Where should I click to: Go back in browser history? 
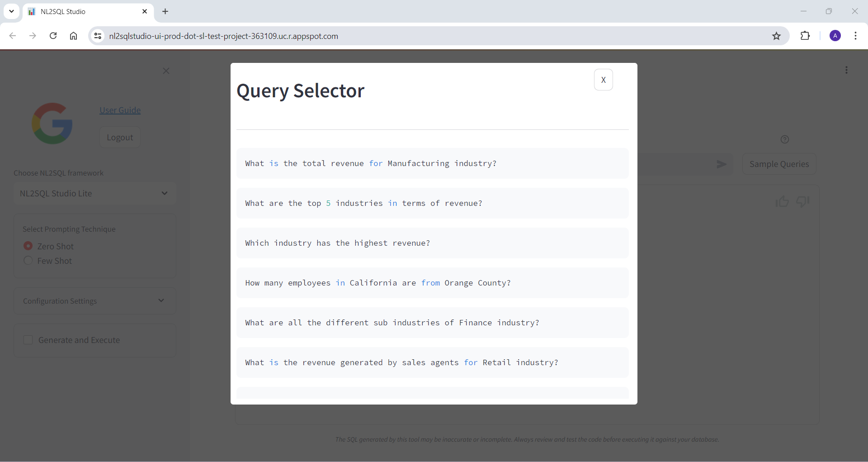pyautogui.click(x=13, y=36)
